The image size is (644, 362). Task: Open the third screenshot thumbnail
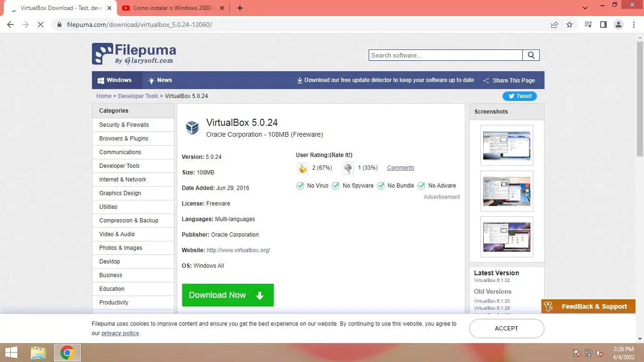point(507,237)
